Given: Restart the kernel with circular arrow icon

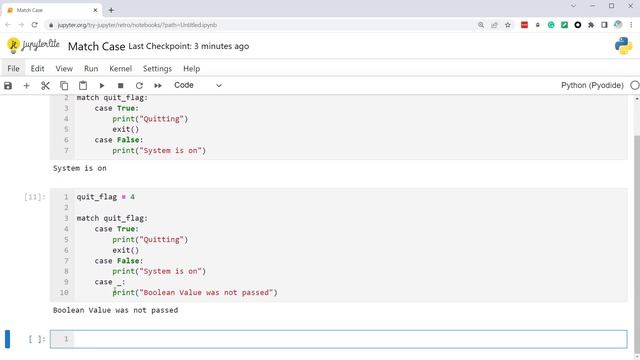Looking at the screenshot, I should [139, 86].
